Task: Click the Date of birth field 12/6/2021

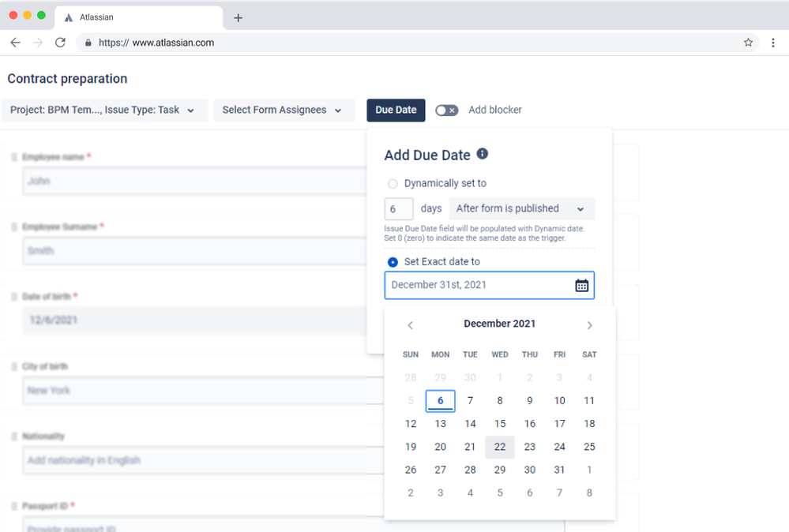Action: pos(194,320)
